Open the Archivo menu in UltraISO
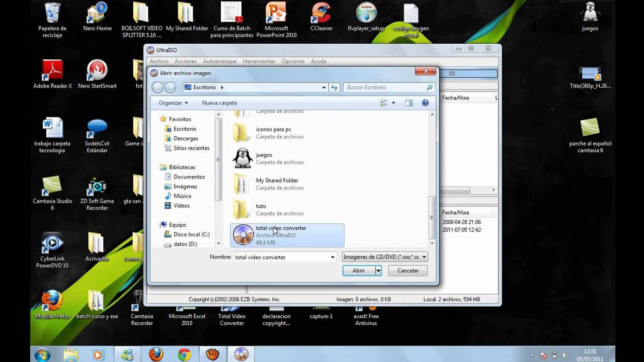The image size is (644, 362). pyautogui.click(x=159, y=61)
